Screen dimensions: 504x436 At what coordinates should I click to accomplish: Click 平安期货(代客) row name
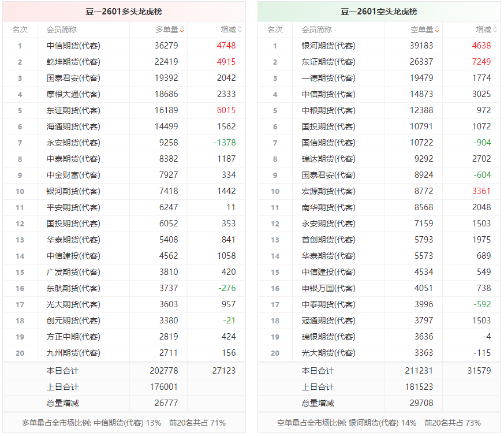point(73,208)
